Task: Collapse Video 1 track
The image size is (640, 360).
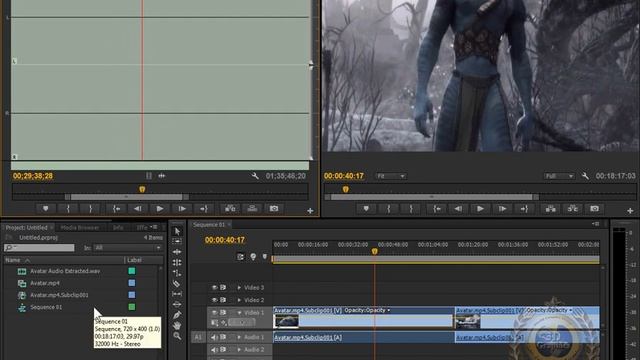Action: [x=239, y=313]
